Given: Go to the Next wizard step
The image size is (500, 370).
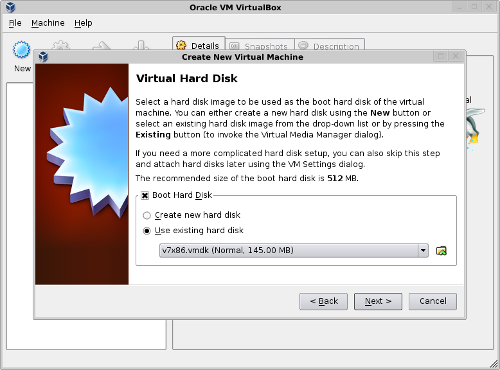Looking at the screenshot, I should (x=378, y=301).
